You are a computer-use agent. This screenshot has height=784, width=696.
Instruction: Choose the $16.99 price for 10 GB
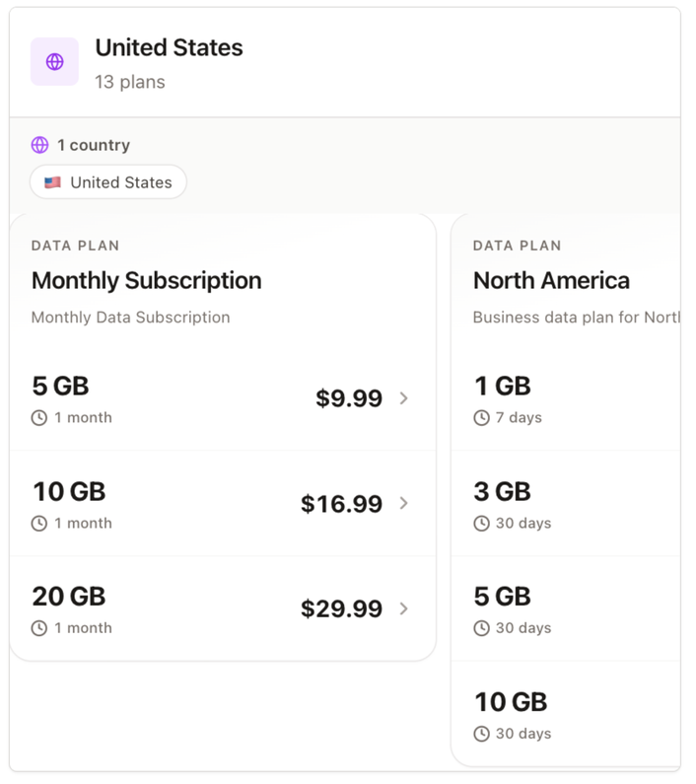[x=341, y=504]
